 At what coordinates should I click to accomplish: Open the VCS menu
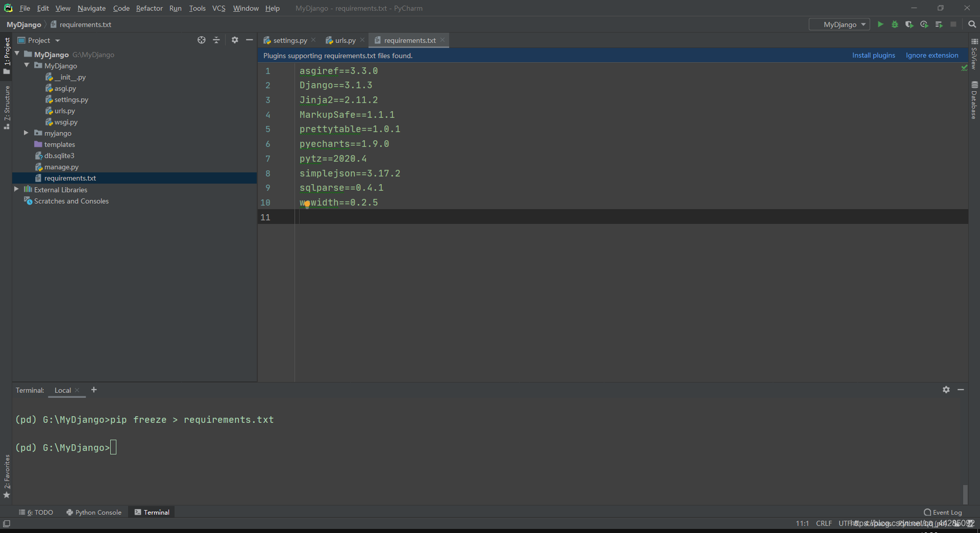point(218,8)
